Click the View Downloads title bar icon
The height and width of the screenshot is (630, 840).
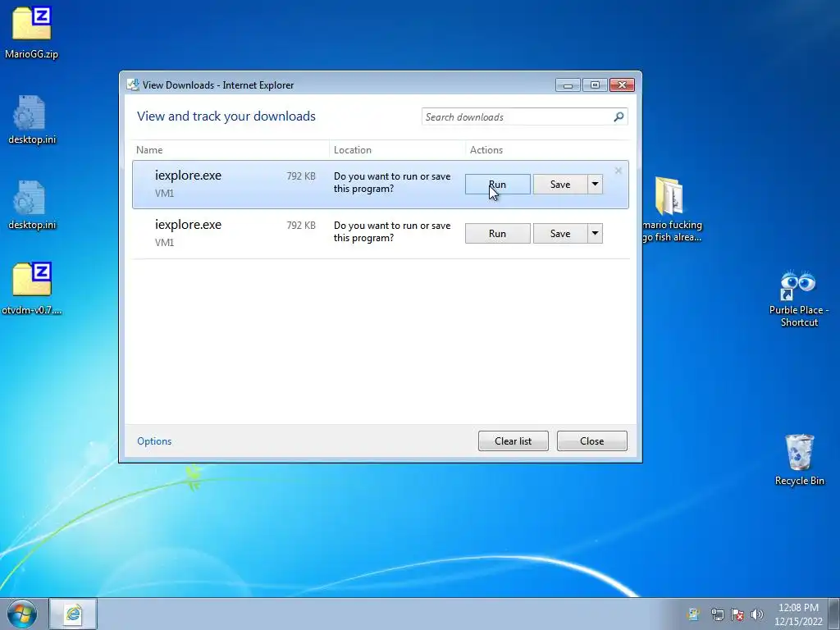(x=133, y=84)
